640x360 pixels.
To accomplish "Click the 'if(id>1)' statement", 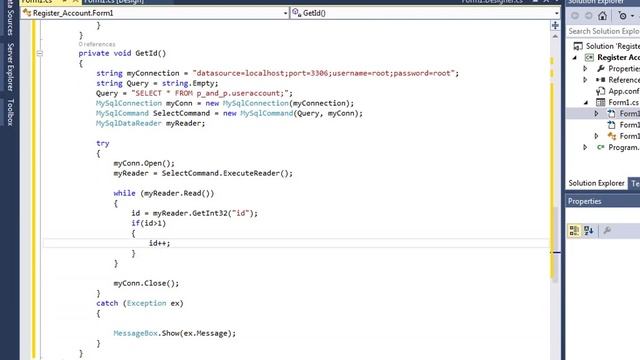I will 149,223.
